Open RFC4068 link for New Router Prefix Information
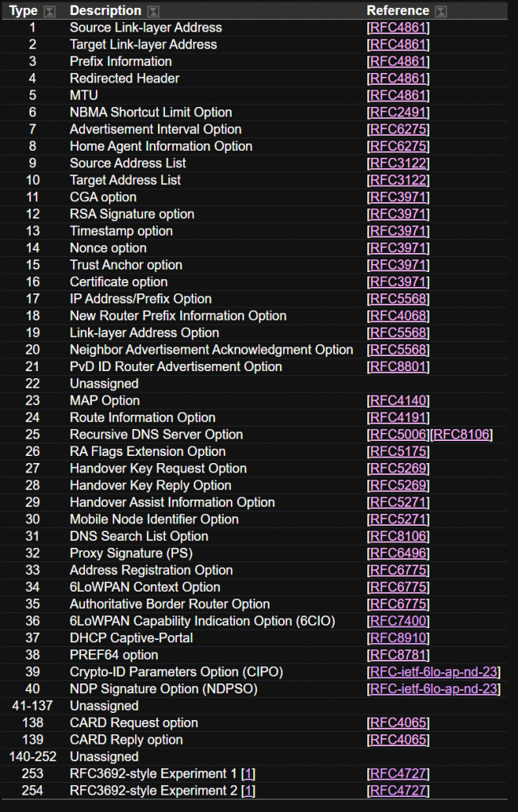518x812 pixels. click(398, 316)
